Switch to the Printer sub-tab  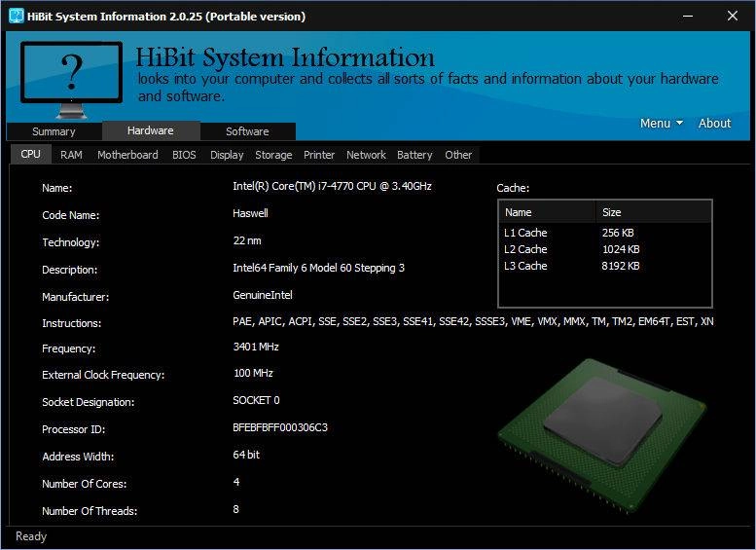pos(319,155)
